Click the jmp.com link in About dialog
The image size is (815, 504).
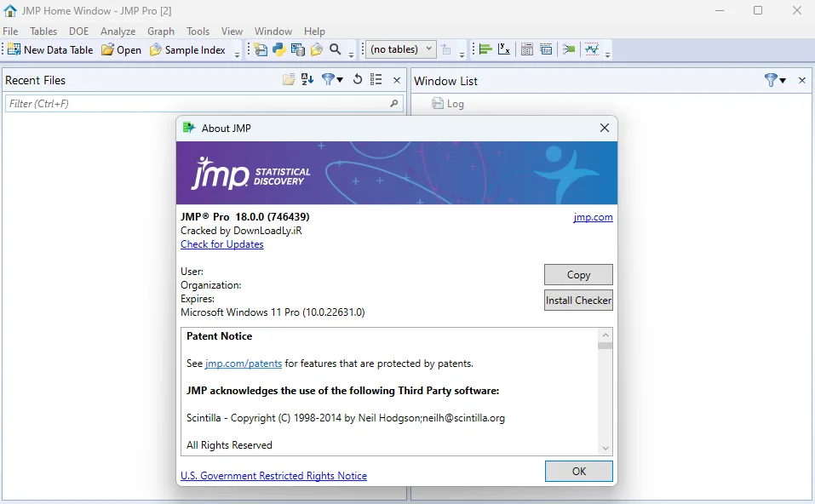(593, 217)
